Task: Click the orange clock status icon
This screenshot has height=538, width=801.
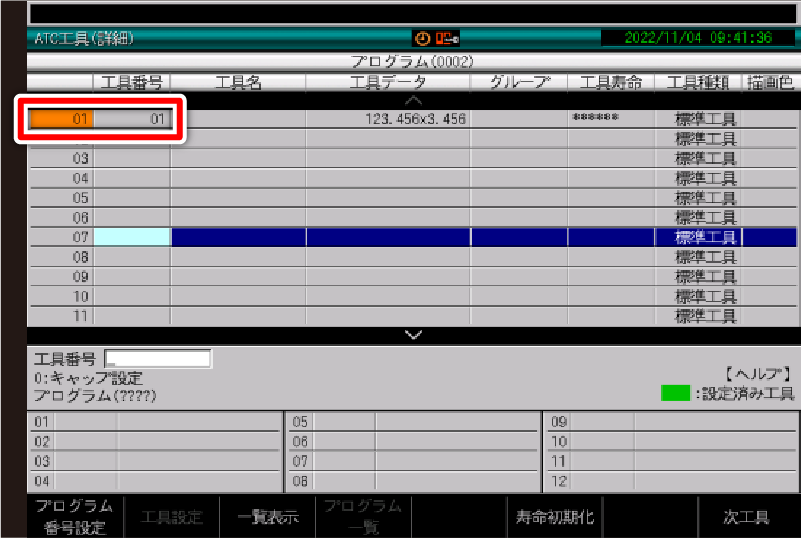Action: point(422,38)
